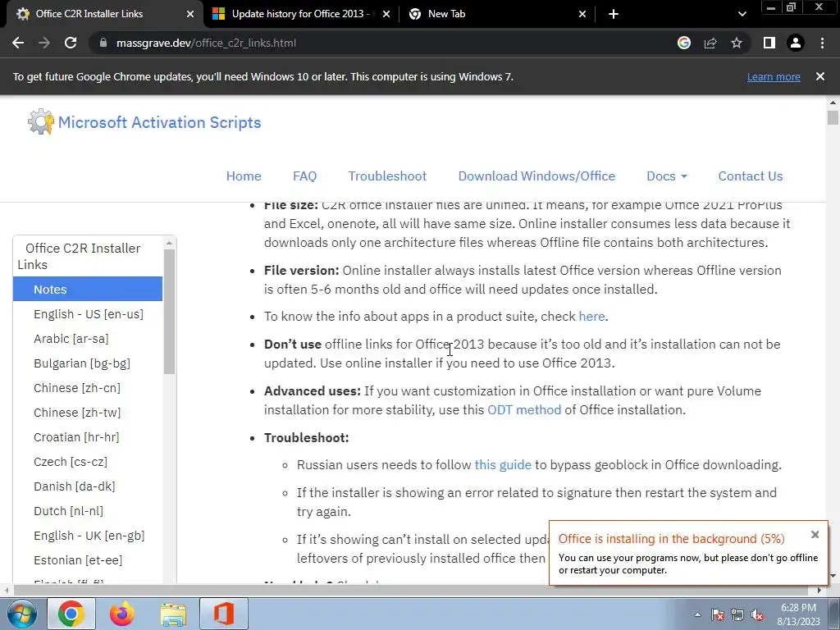Select Notes in the sidebar
This screenshot has height=630, width=840.
click(88, 290)
